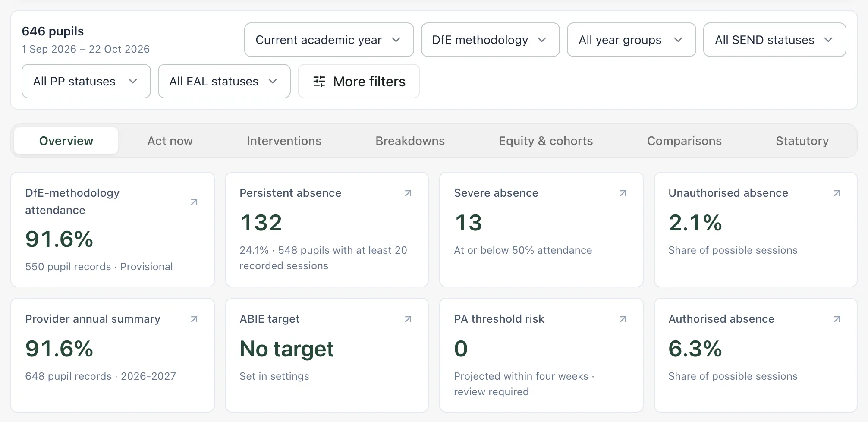The width and height of the screenshot is (868, 422).
Task: Expand the All EAL statuses dropdown
Action: (224, 81)
